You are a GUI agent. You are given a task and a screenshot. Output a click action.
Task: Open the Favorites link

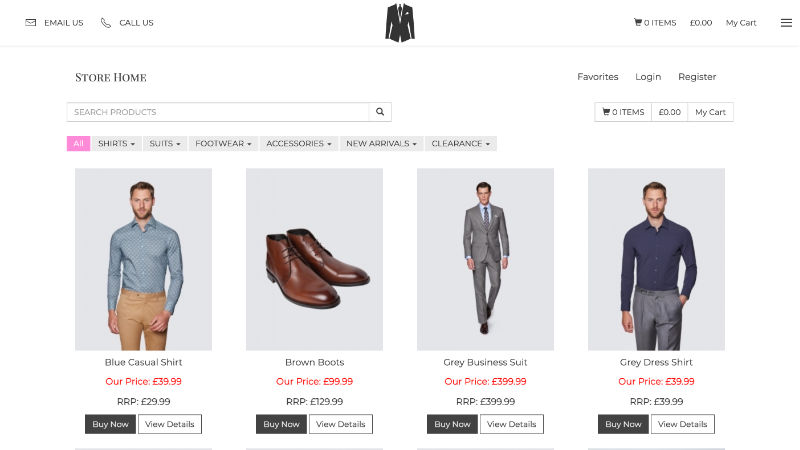click(597, 77)
